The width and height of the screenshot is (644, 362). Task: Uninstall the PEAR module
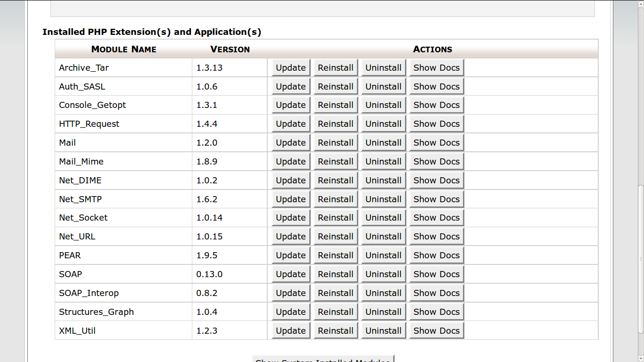383,255
